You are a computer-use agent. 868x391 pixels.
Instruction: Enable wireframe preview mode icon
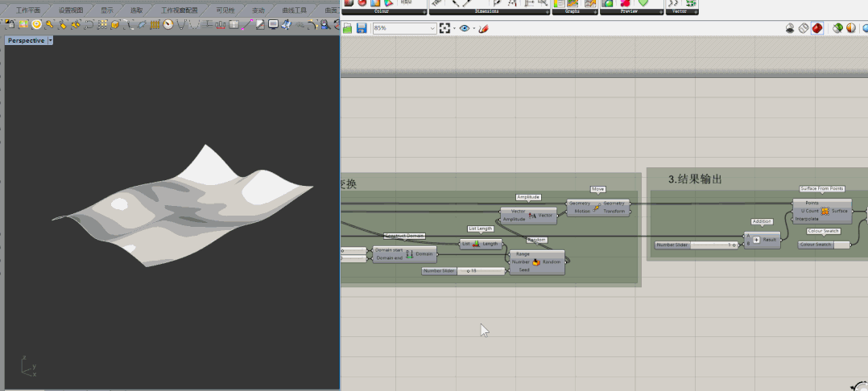804,28
